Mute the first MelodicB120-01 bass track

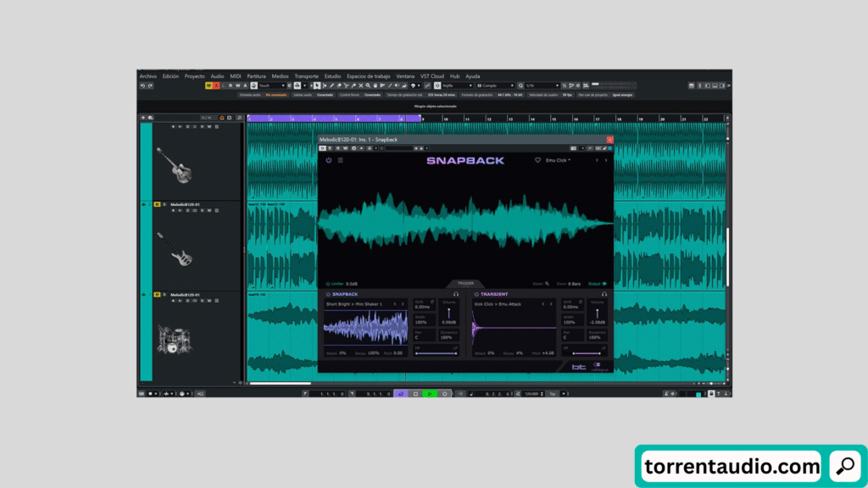(157, 204)
